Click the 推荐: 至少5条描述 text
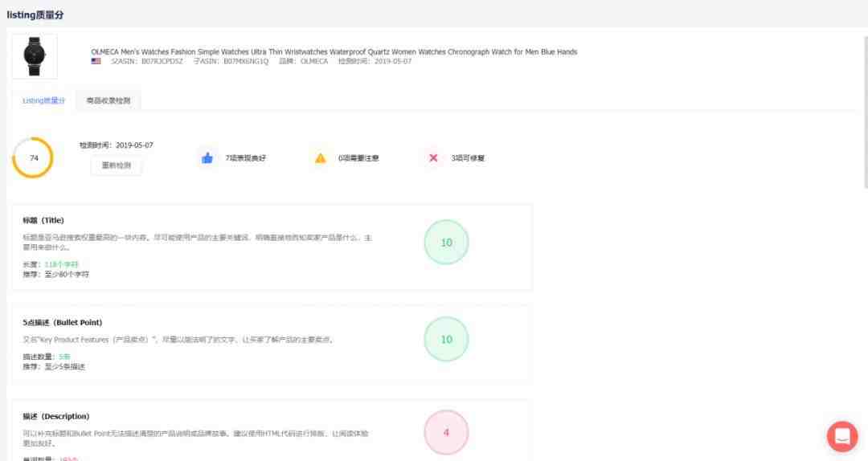The image size is (868, 461). click(x=55, y=366)
